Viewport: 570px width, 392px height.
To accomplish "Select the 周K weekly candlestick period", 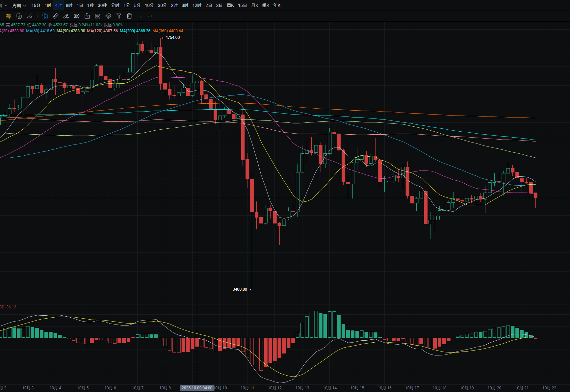I will coord(230,5).
